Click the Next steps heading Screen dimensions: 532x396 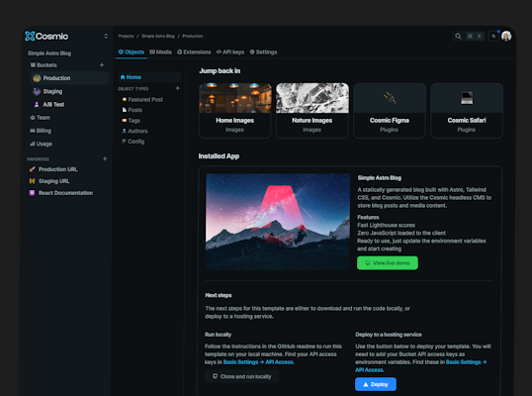point(219,295)
